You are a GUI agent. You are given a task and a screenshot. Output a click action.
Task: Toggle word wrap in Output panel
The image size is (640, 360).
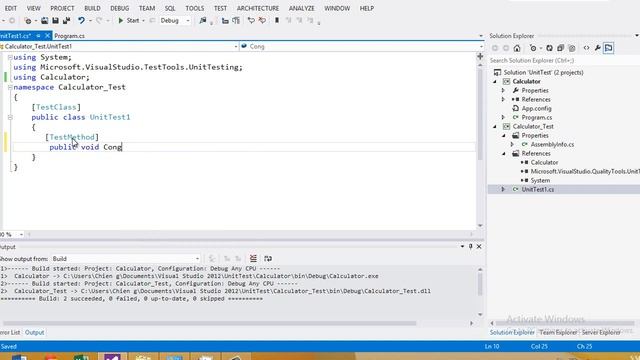(268, 258)
